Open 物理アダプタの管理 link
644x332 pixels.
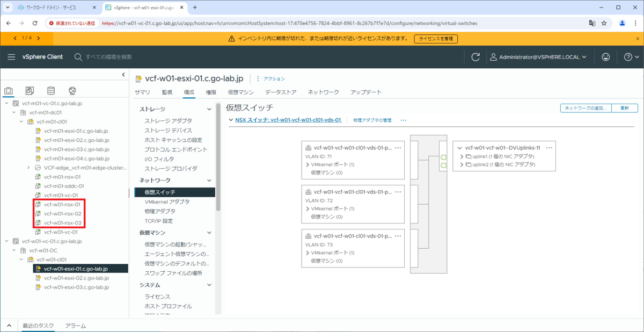372,120
